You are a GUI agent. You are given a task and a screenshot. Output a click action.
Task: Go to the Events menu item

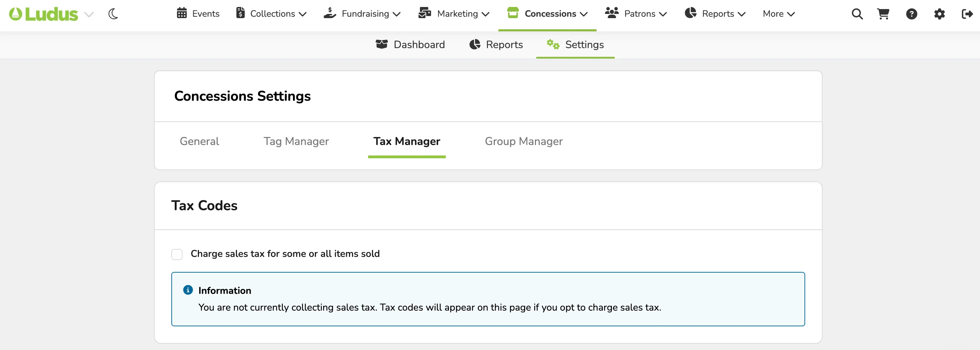[x=198, y=14]
